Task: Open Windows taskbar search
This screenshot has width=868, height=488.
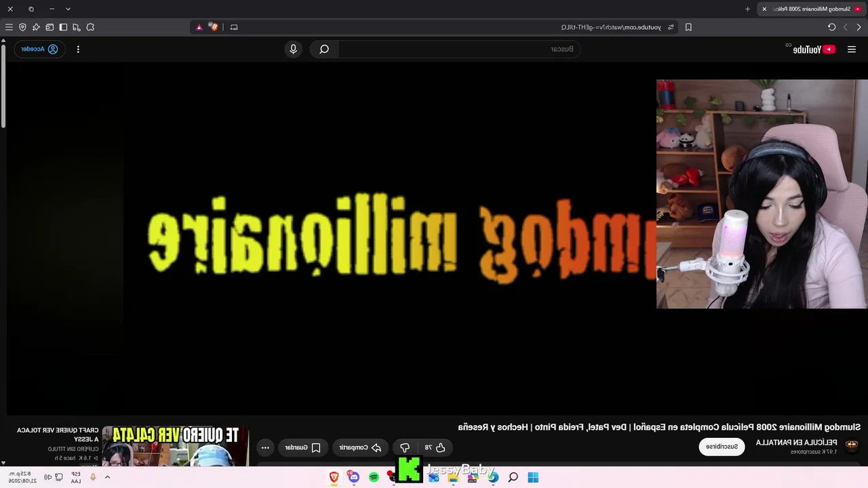Action: (x=513, y=477)
